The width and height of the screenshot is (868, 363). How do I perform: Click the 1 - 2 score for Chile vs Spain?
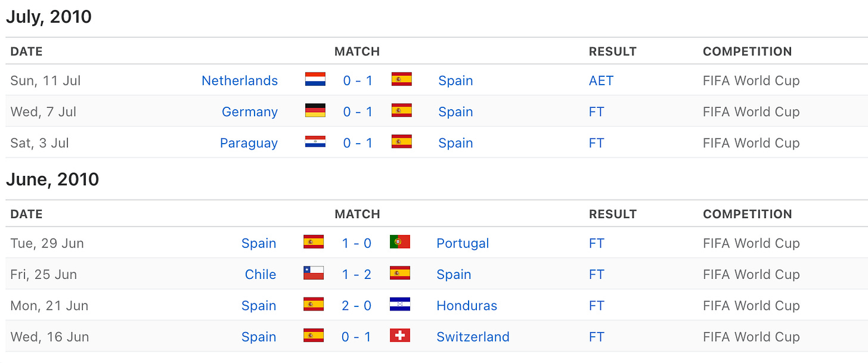[356, 274]
